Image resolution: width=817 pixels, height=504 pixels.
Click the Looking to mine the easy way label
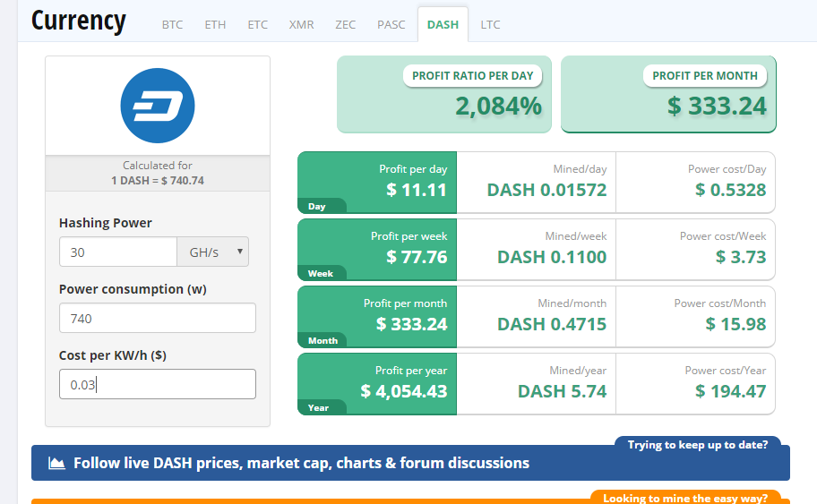tap(685, 498)
